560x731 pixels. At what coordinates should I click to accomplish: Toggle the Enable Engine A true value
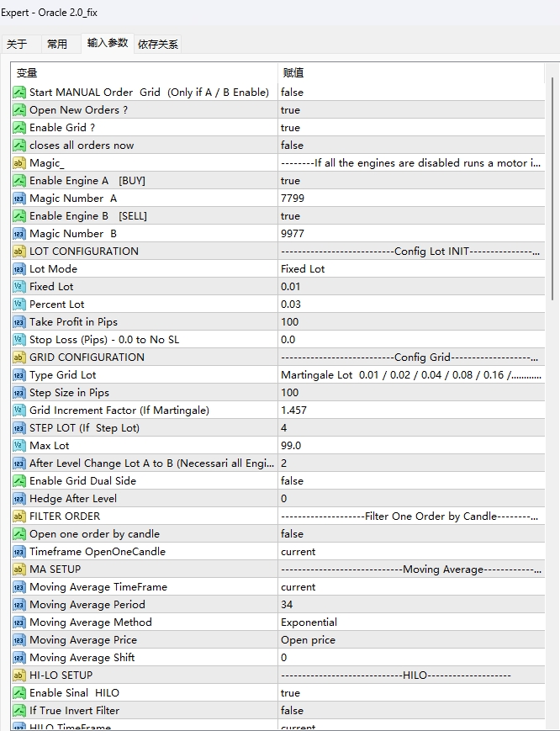411,181
